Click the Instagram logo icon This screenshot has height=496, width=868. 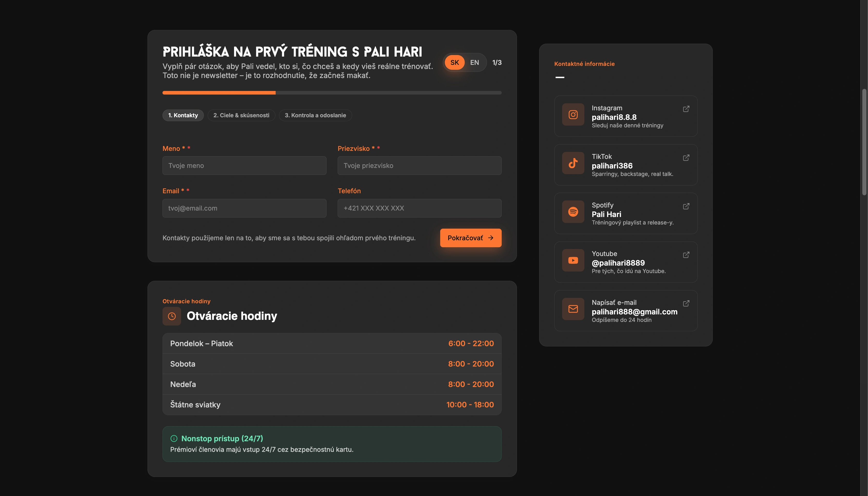[x=573, y=114]
